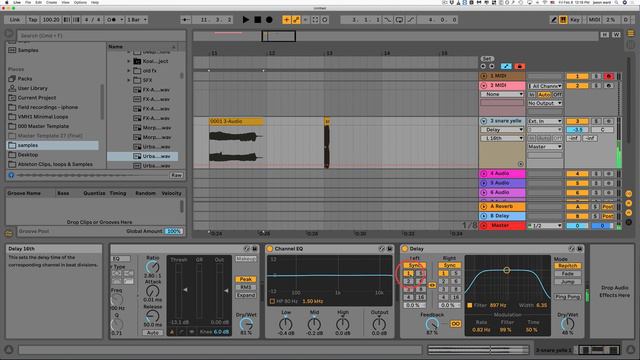Enable the MIDI Arrangement Overdub plus button
640x360 pixels.
(x=287, y=20)
